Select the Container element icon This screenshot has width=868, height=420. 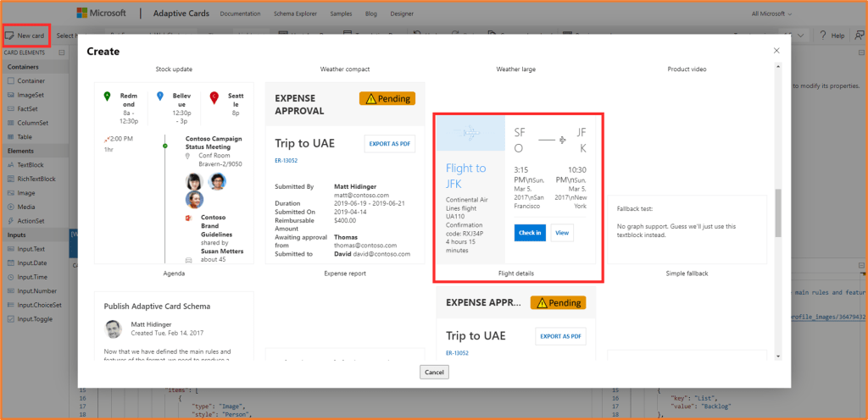point(10,80)
